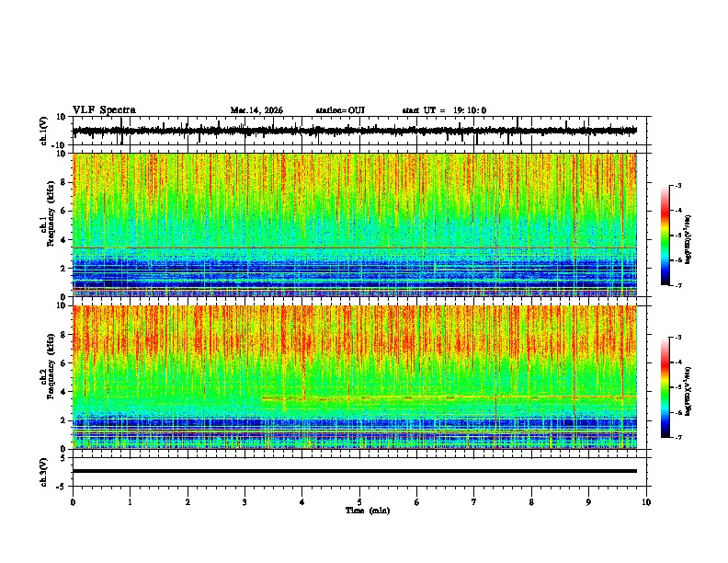Click the flat ch.3 black trace line
Image resolution: width=728 pixels, height=563 pixels.
coord(354,471)
